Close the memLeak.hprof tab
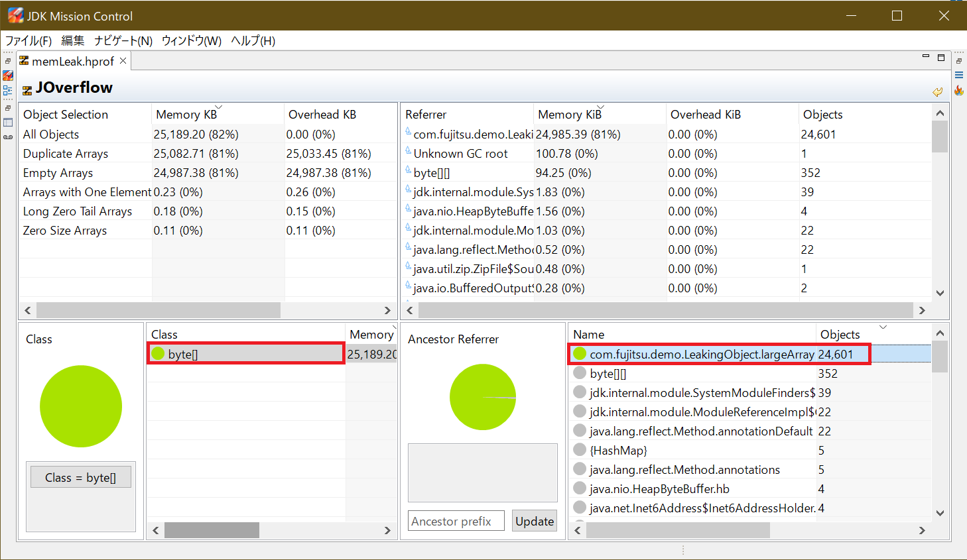 point(123,61)
